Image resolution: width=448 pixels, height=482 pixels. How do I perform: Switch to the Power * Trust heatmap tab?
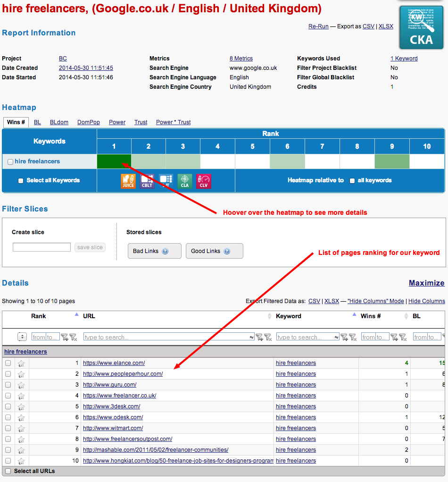pyautogui.click(x=173, y=122)
